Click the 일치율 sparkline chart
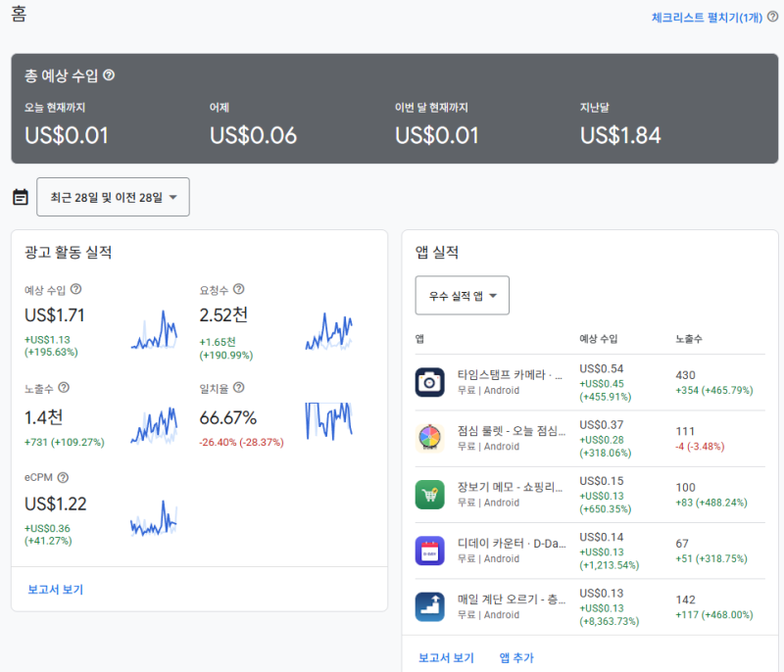 tap(329, 420)
